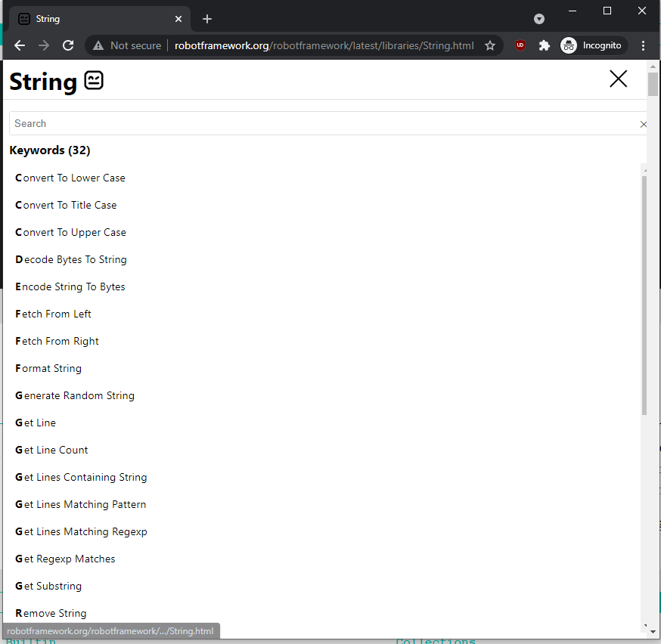The width and height of the screenshot is (661, 644).
Task: Click the forward navigation arrow
Action: [44, 45]
